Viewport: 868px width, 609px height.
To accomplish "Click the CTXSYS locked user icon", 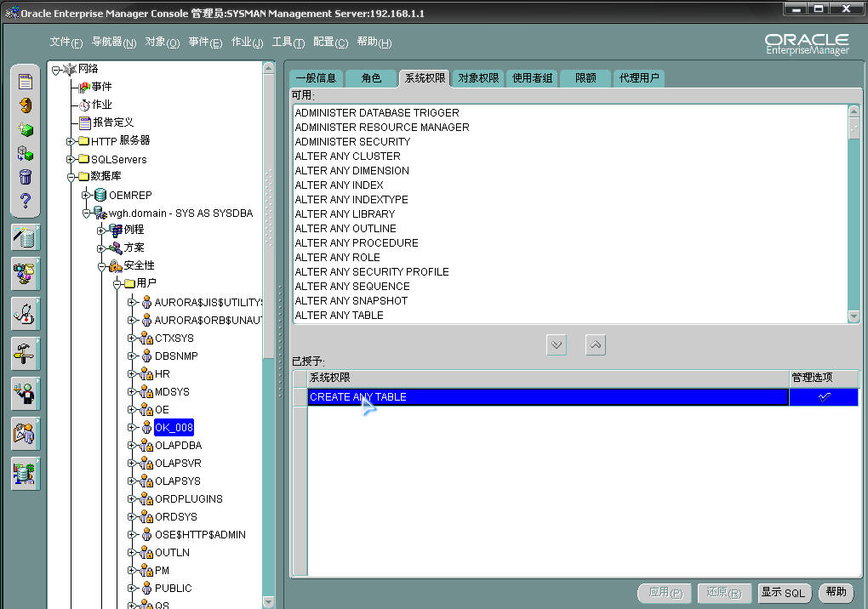I will 146,338.
